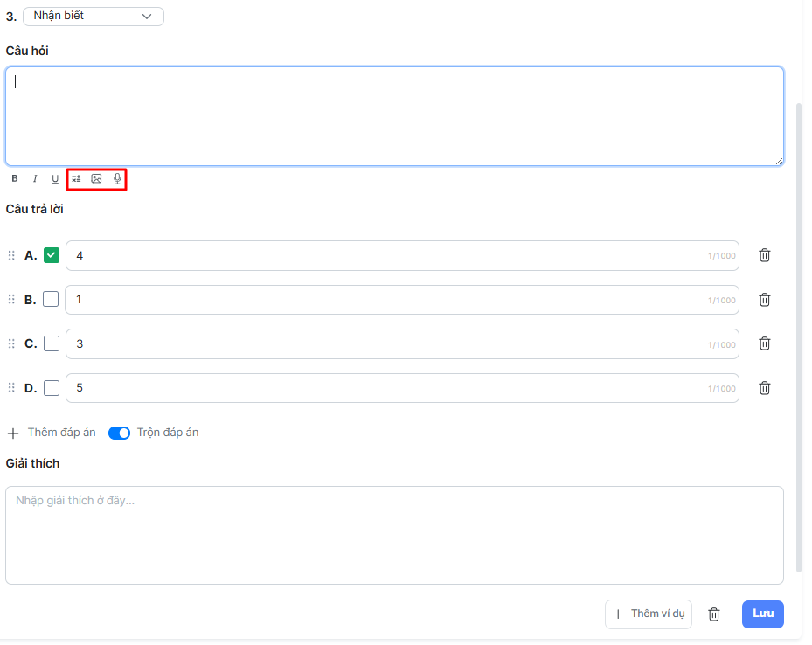The image size is (812, 645).
Task: Delete the question using bottom trash icon
Action: 713,614
